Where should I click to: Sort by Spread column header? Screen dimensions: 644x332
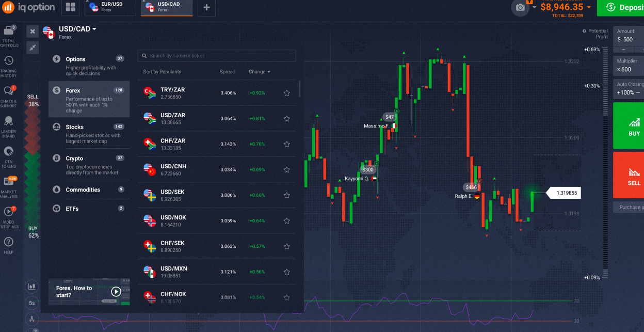point(228,72)
